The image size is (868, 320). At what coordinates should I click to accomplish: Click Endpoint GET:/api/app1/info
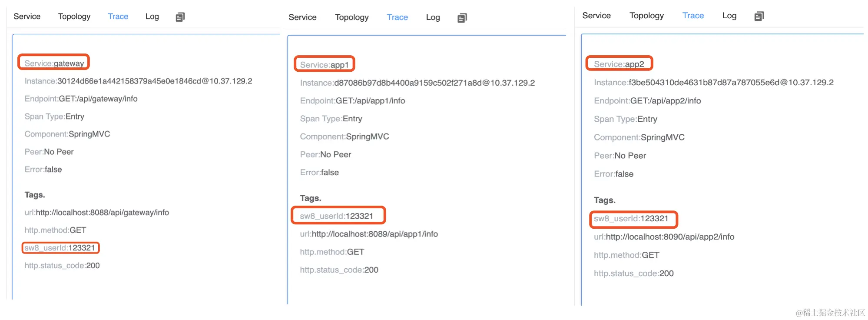353,101
